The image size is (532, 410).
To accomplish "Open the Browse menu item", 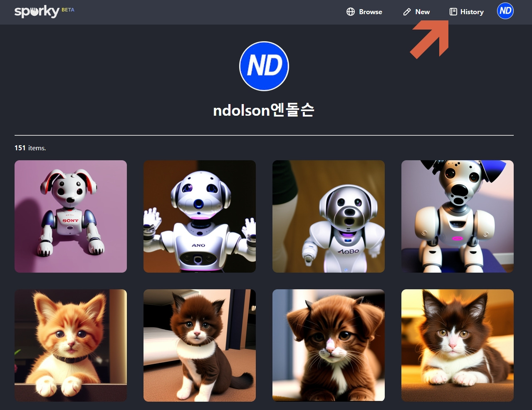I will 364,12.
